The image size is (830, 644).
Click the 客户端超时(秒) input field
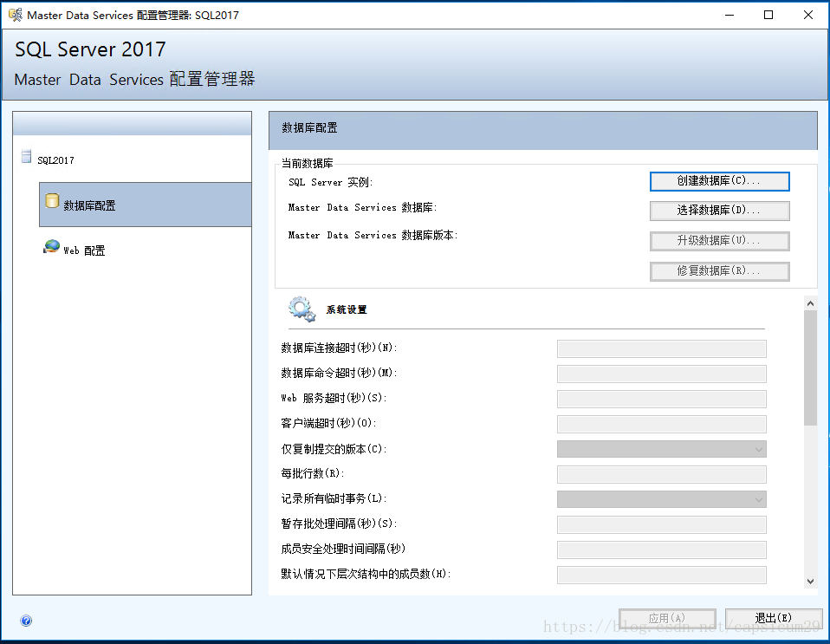click(662, 424)
